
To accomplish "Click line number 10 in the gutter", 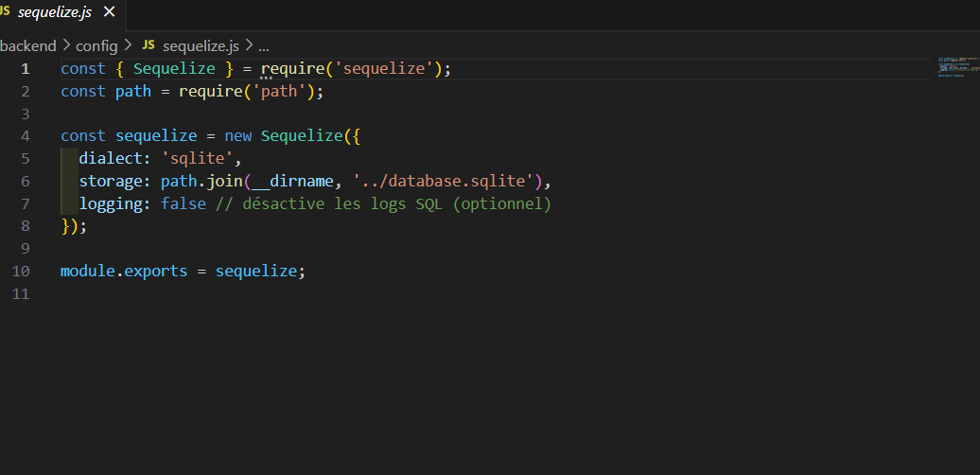I will (21, 272).
